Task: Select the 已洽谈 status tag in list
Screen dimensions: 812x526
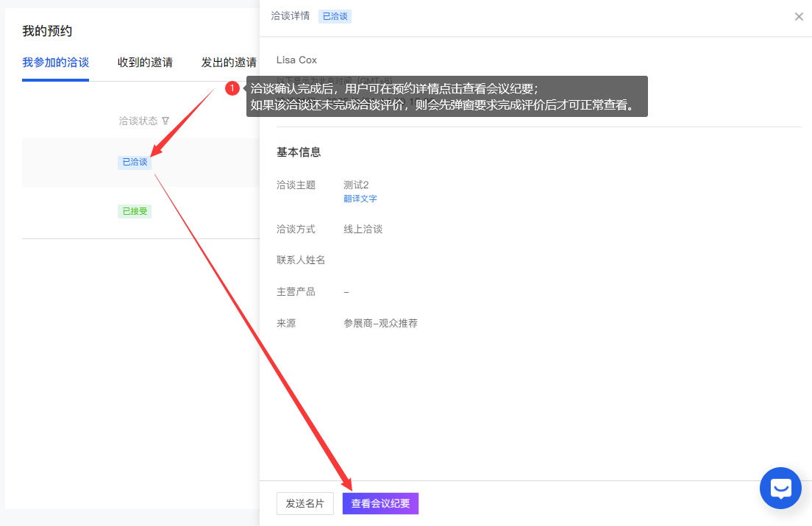Action: (x=135, y=162)
